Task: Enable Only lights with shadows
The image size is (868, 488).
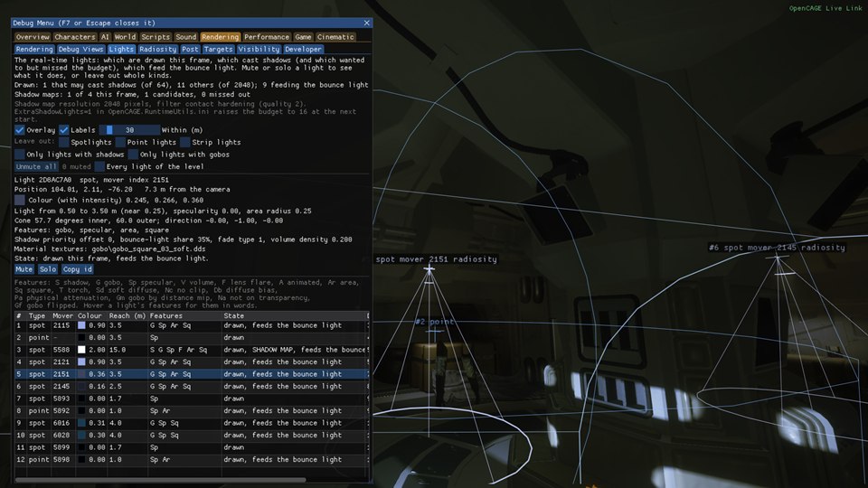Action: 19,155
